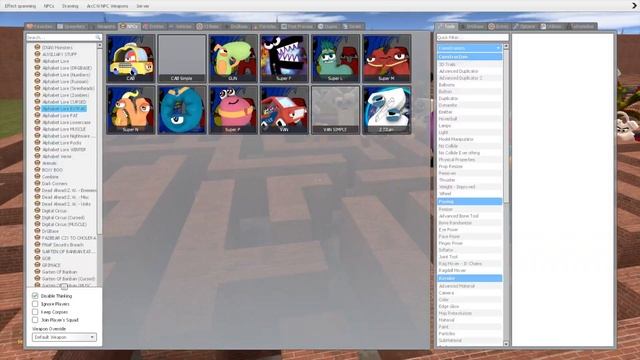Select the Super L NPC icon
This screenshot has height=360, width=640.
pos(336,58)
